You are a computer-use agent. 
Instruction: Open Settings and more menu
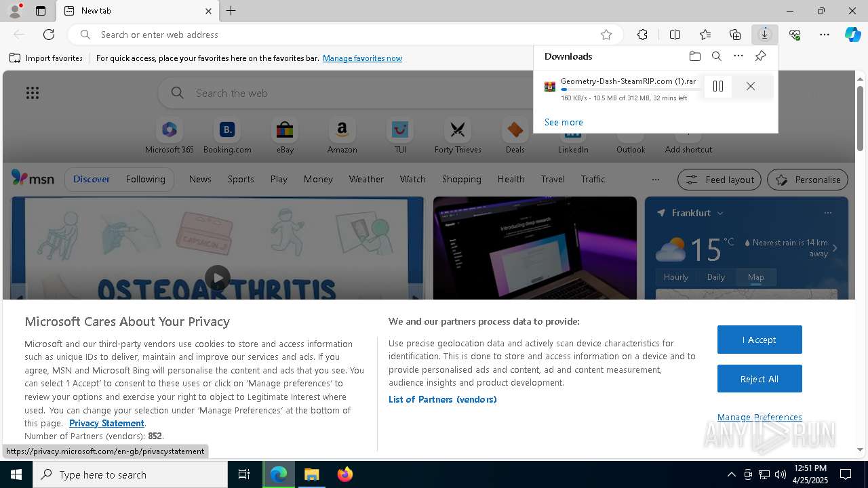pyautogui.click(x=825, y=35)
